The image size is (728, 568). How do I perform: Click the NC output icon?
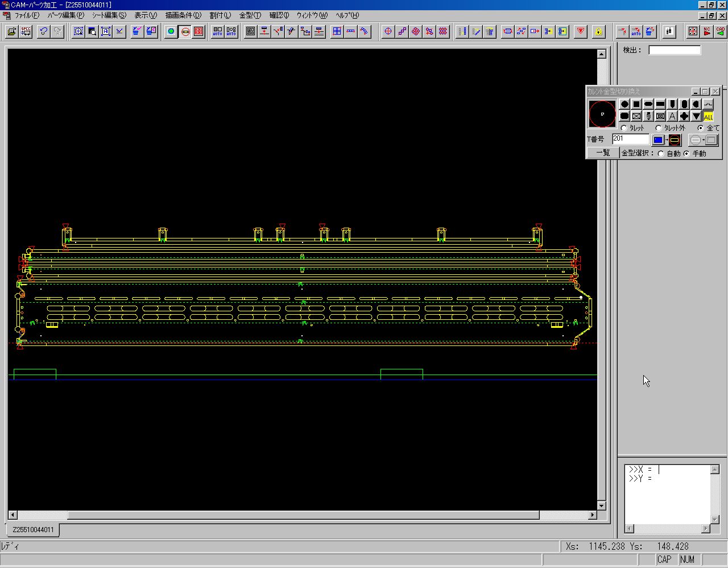(707, 31)
